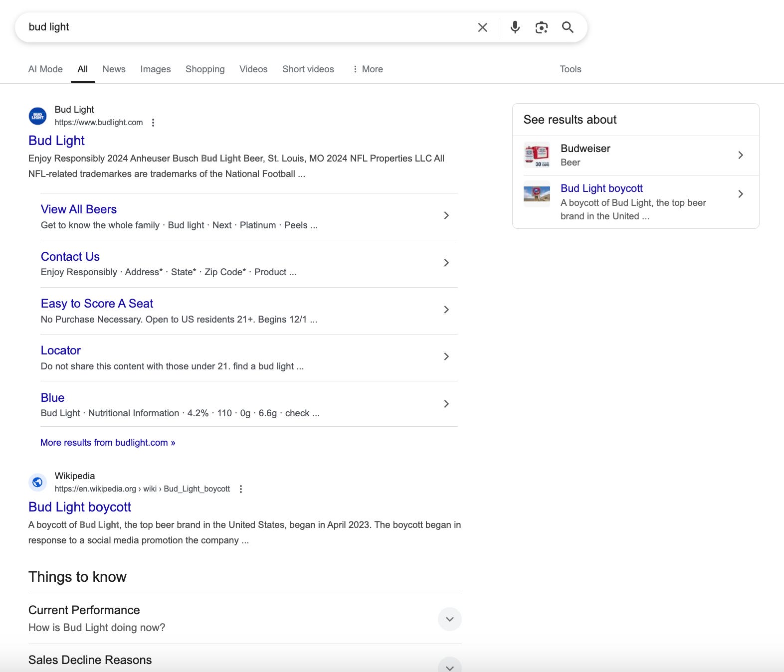Viewport: 784px width, 672px height.
Task: Open Easy to Score A Seat link
Action: 97,304
